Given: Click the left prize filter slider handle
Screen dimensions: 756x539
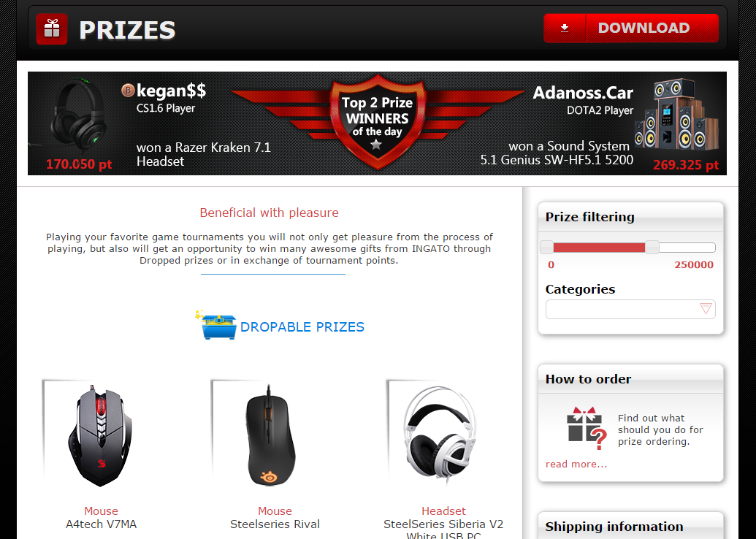Looking at the screenshot, I should (547, 248).
